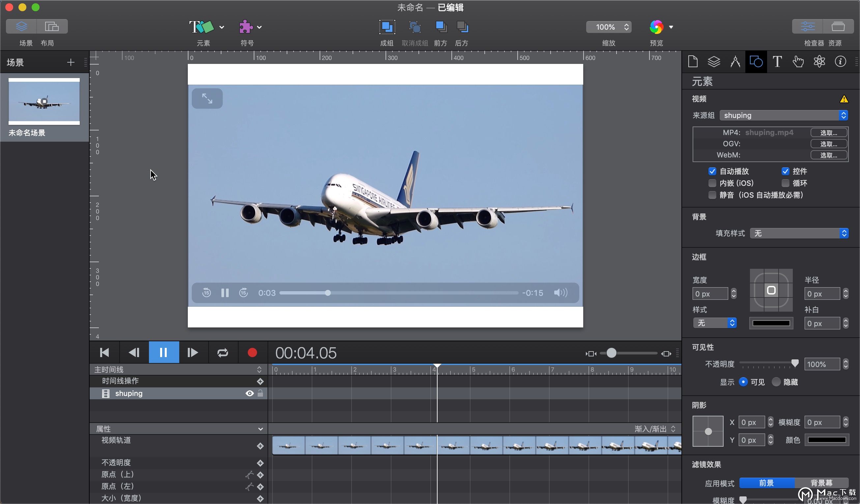
Task: Pause the embedded video player
Action: pyautogui.click(x=225, y=293)
